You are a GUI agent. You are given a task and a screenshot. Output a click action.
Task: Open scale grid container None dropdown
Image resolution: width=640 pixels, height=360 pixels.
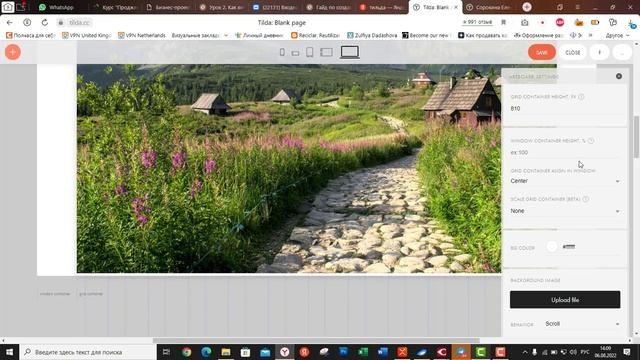565,211
